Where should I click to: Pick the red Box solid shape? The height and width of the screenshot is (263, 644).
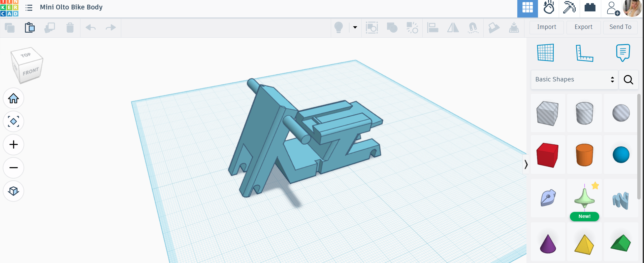click(x=548, y=155)
